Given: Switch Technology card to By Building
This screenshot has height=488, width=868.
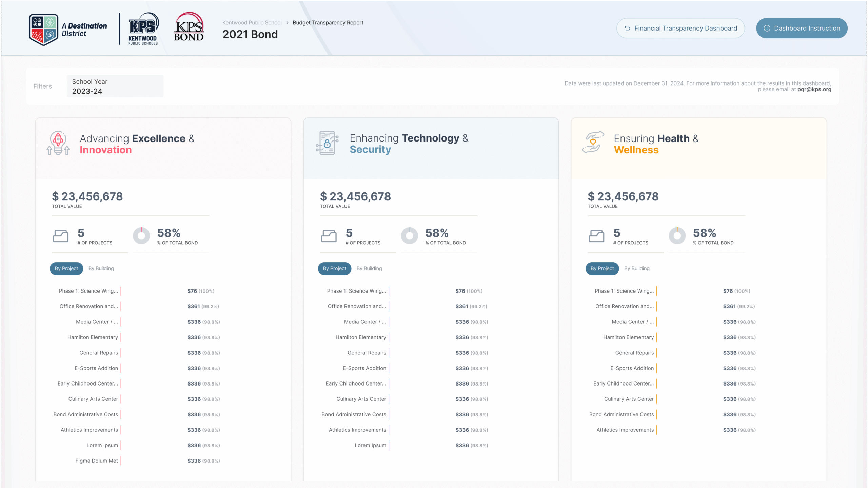Looking at the screenshot, I should click(x=369, y=268).
